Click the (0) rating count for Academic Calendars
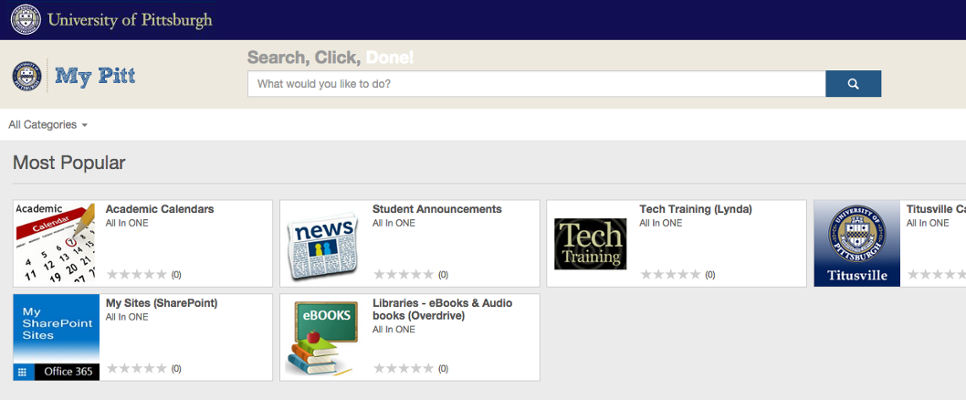Screen dimensions: 966x400 176,275
